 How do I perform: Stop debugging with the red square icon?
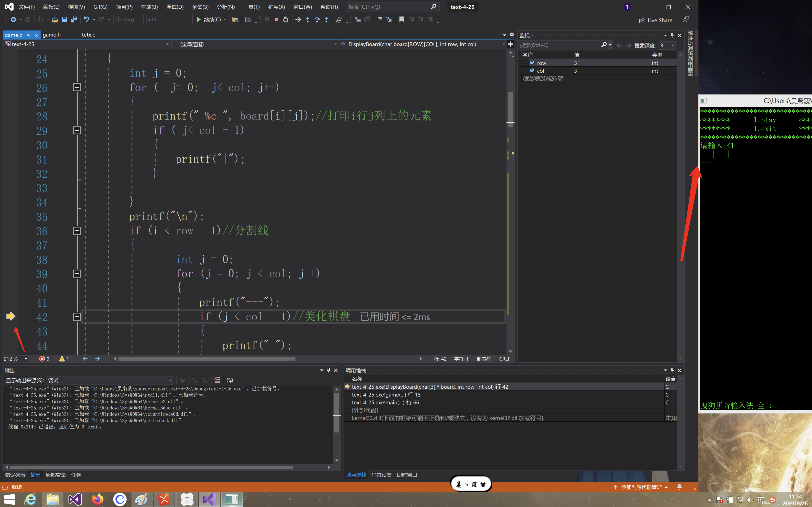coord(276,20)
